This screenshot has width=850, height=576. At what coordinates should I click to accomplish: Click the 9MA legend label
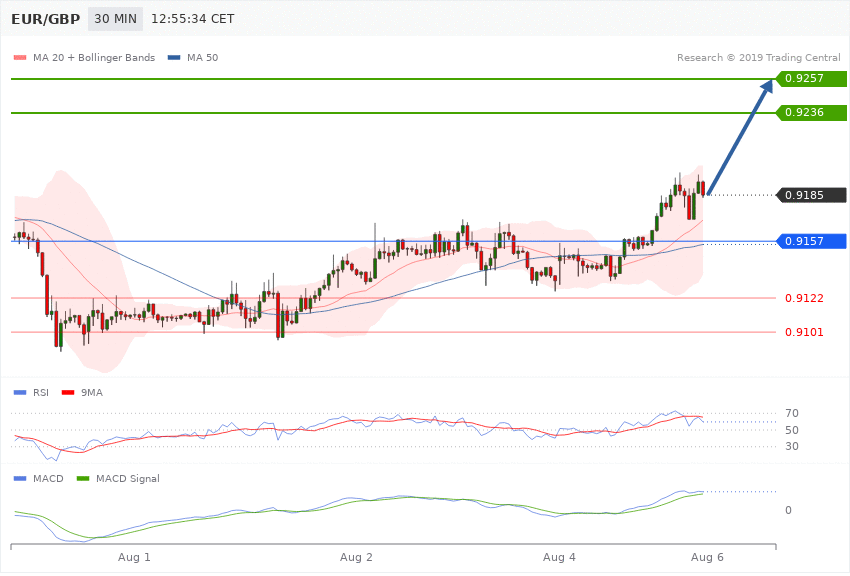92,393
